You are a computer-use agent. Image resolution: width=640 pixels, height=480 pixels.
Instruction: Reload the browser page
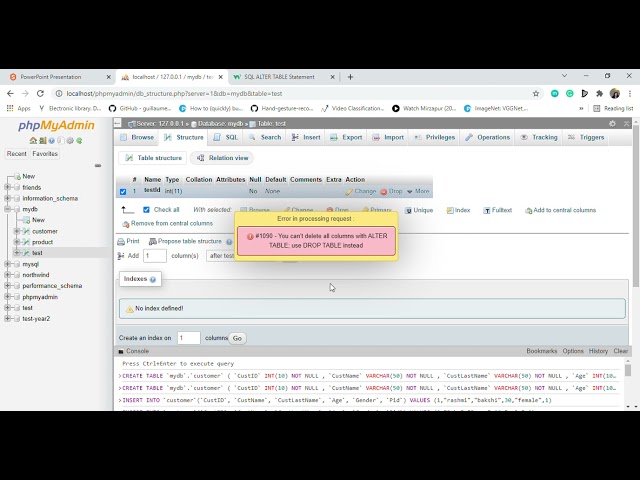pyautogui.click(x=40, y=93)
